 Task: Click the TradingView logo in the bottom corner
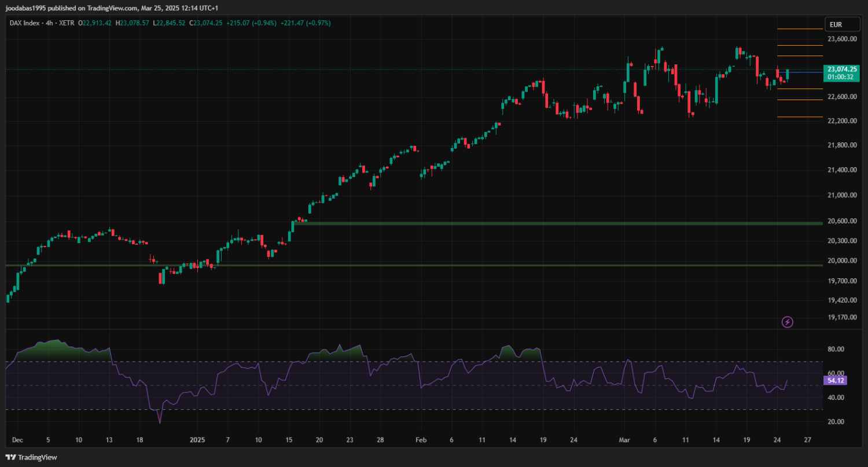pyautogui.click(x=31, y=457)
